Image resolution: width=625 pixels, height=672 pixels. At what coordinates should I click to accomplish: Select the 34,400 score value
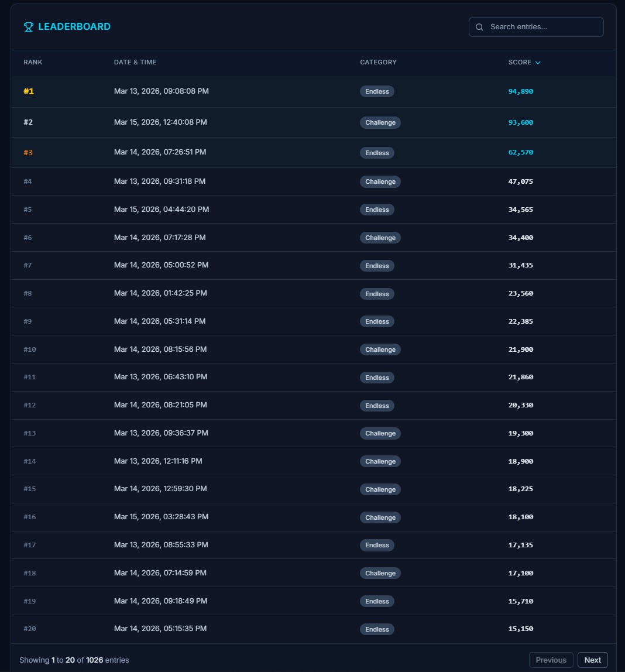tap(520, 238)
